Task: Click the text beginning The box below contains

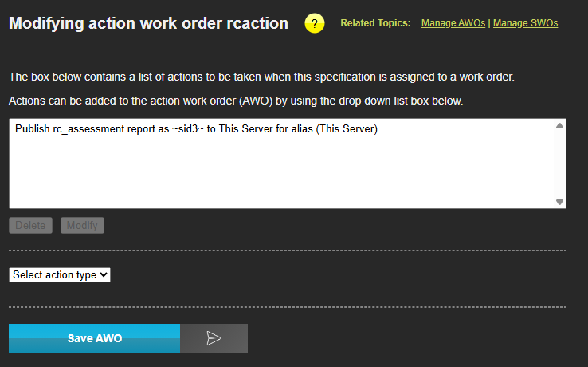Action: coord(261,77)
